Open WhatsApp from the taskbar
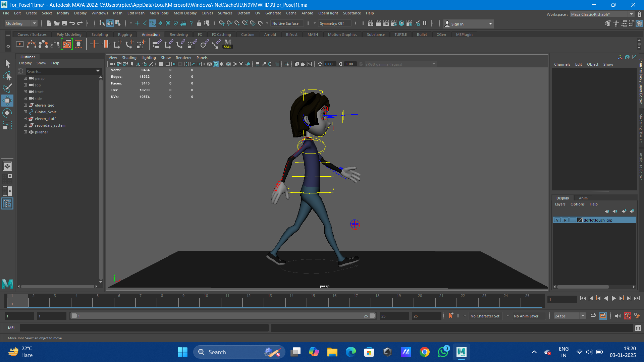The height and width of the screenshot is (362, 644). [443, 352]
